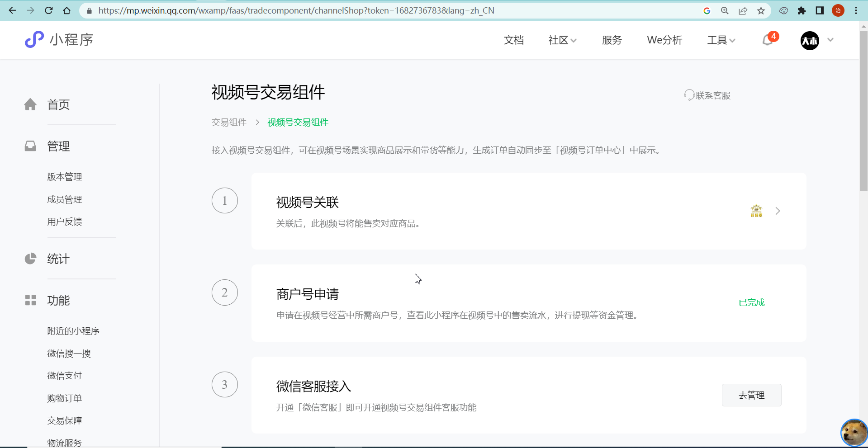Click the 联系客服 headset icon

click(x=689, y=95)
